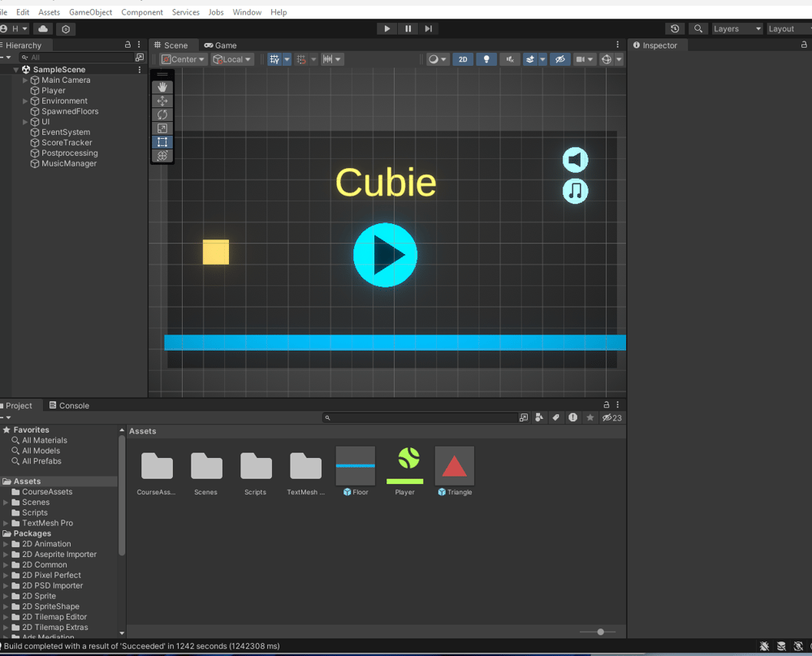812x656 pixels.
Task: Open the Window menu
Action: (247, 12)
